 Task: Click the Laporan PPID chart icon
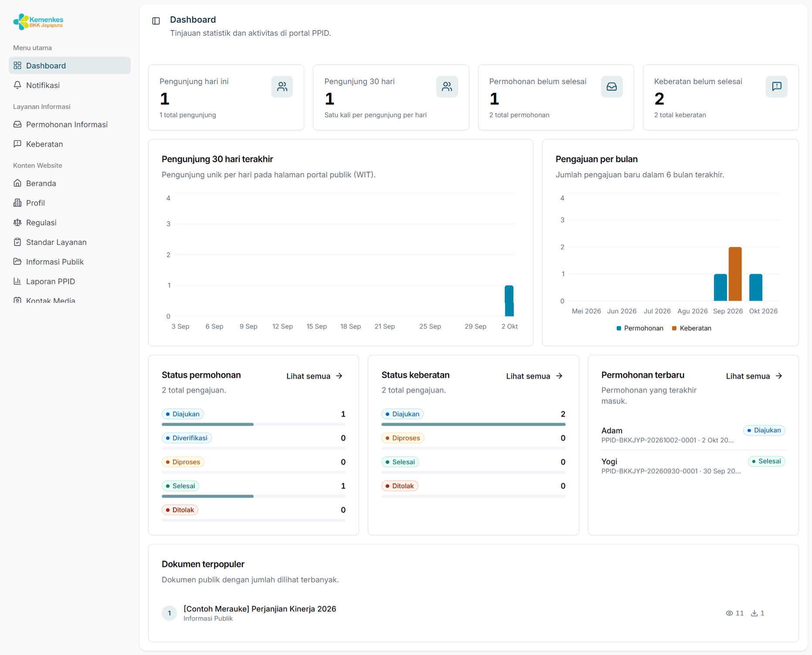pyautogui.click(x=17, y=281)
